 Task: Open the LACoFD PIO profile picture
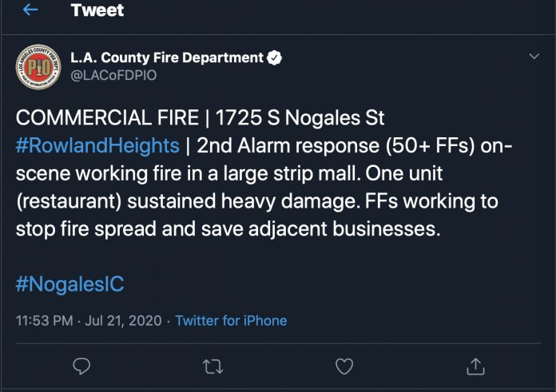[x=38, y=67]
